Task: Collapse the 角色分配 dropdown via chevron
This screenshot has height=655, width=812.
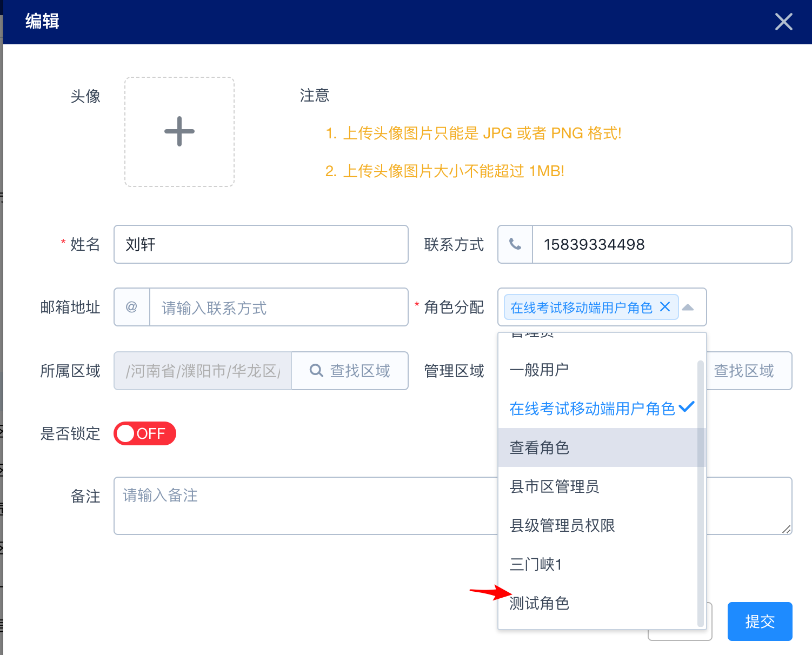Action: [688, 307]
